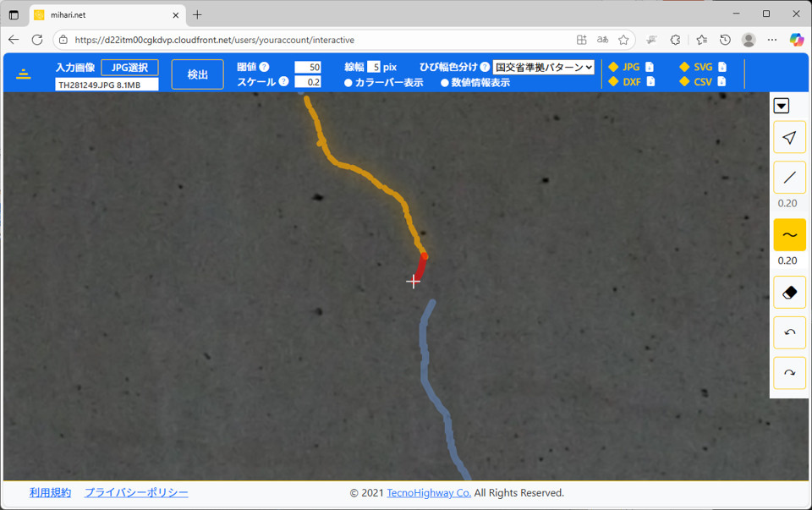Click the mihari logo icon in toolbar
This screenshot has width=812, height=510.
(x=24, y=74)
